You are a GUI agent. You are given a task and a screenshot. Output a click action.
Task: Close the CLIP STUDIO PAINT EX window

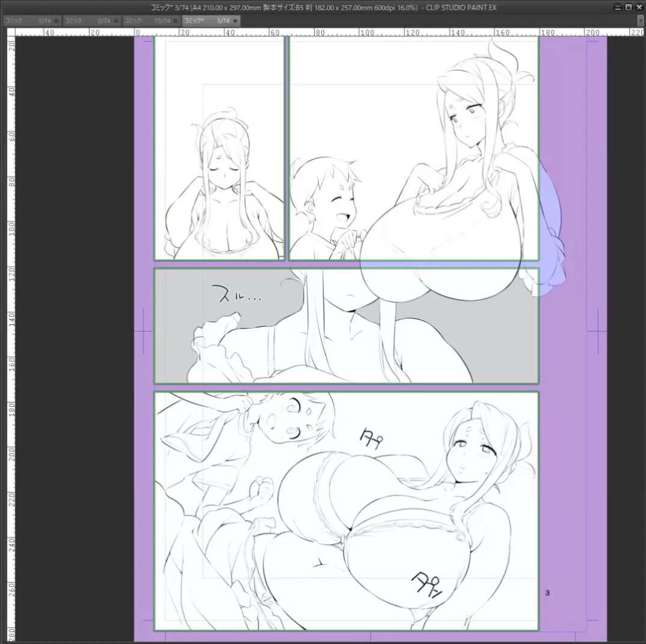coord(639,7)
